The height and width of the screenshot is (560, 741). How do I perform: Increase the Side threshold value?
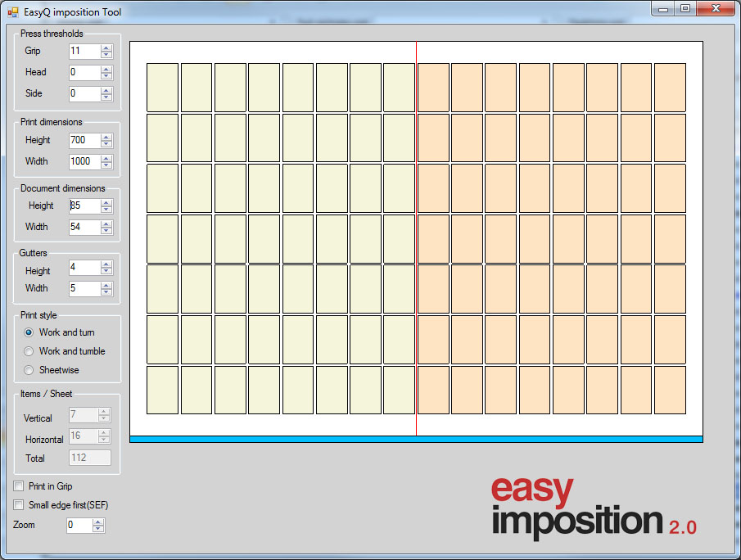pyautogui.click(x=106, y=90)
